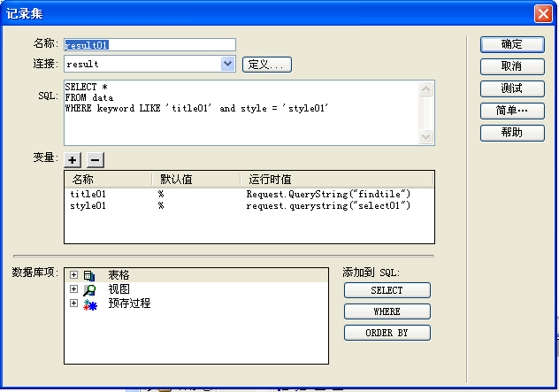The width and height of the screenshot is (559, 392).
Task: Add SELECT to the SQL statement
Action: [387, 290]
